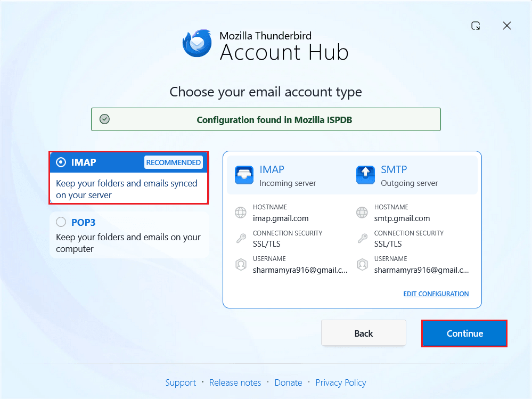Screen dimensions: 532x399
Task: Click the POP3 option label
Action: (x=84, y=223)
